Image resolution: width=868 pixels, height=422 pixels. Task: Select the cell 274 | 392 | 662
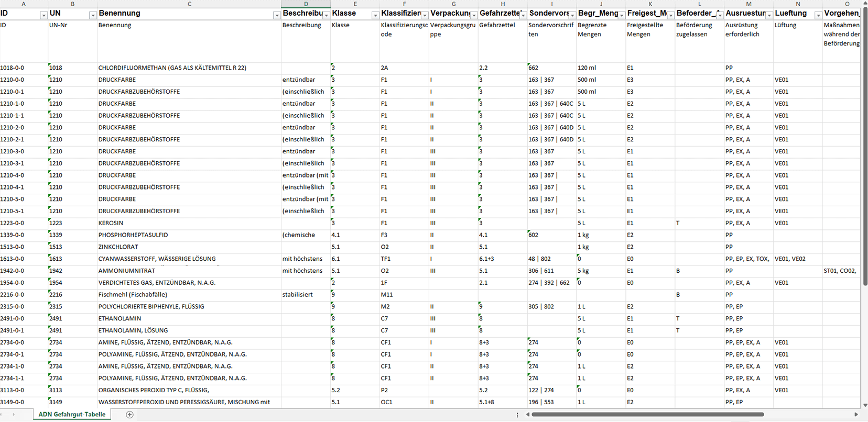(552, 283)
